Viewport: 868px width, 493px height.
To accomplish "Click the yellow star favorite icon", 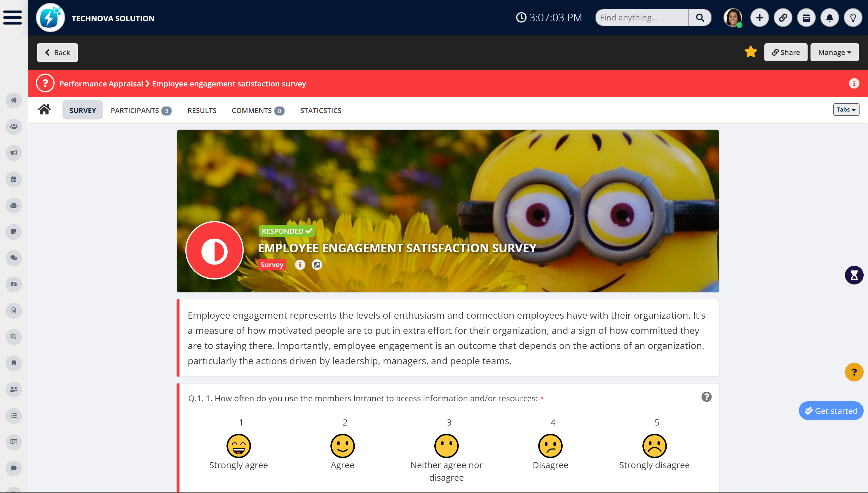I will (750, 52).
